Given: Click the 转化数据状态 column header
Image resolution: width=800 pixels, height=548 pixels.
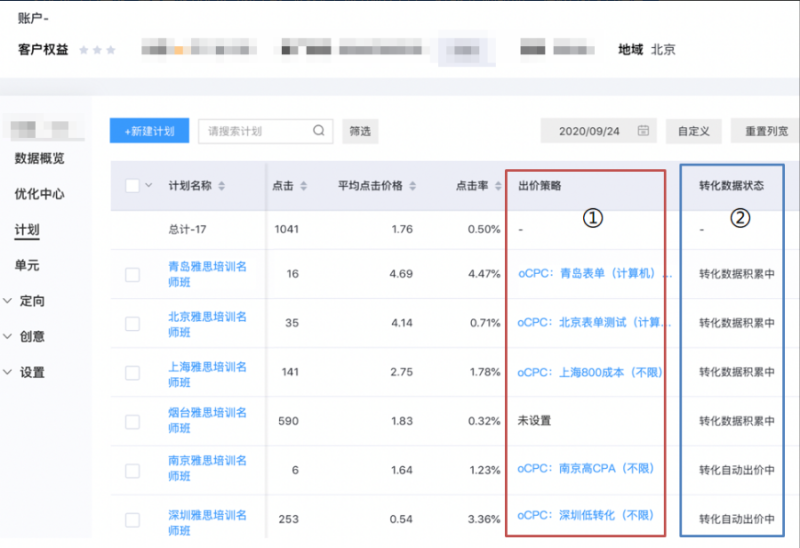Looking at the screenshot, I should coord(731,186).
